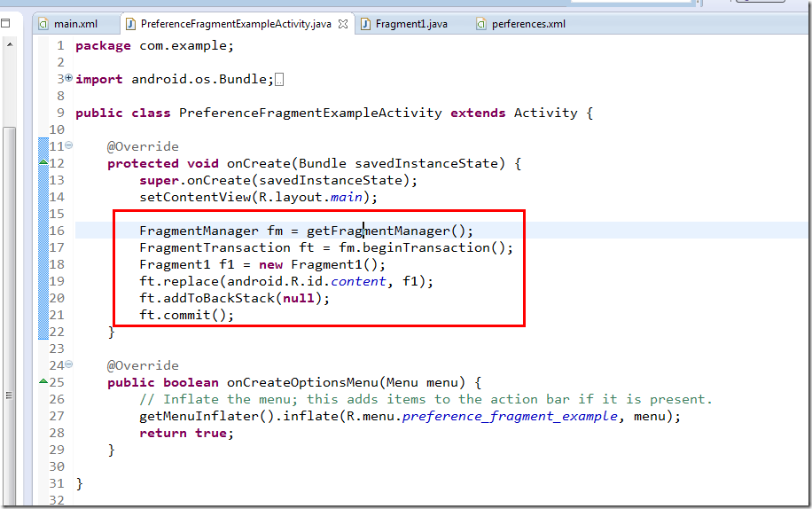The image size is (812, 509).
Task: Click return true statement on line 28
Action: pos(186,433)
